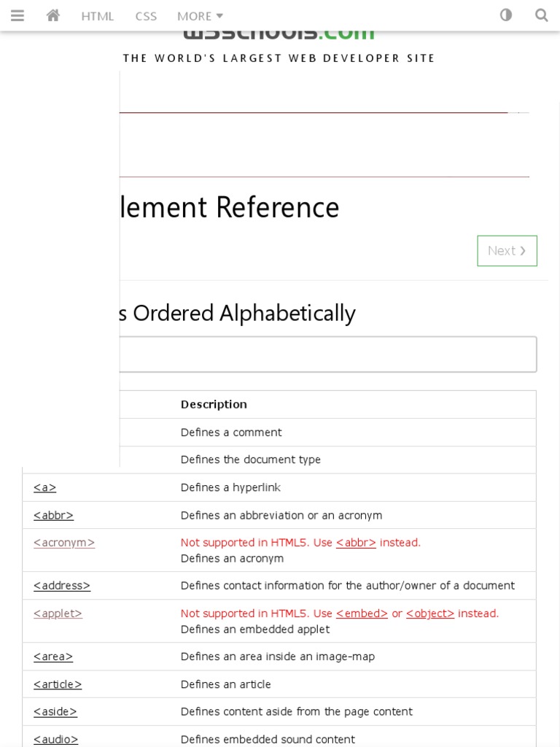Go to the home page icon

point(53,15)
